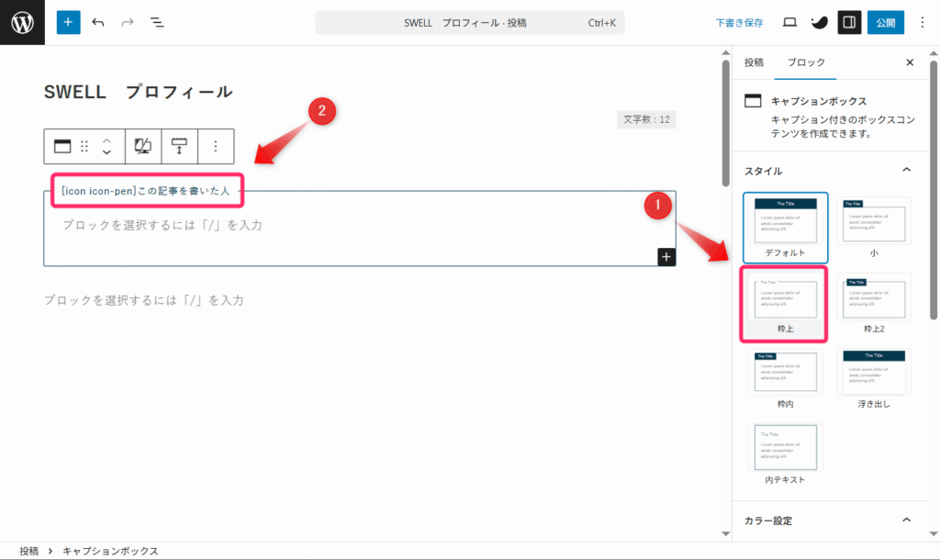Select the デフォルト style
940x560 pixels.
click(x=786, y=228)
